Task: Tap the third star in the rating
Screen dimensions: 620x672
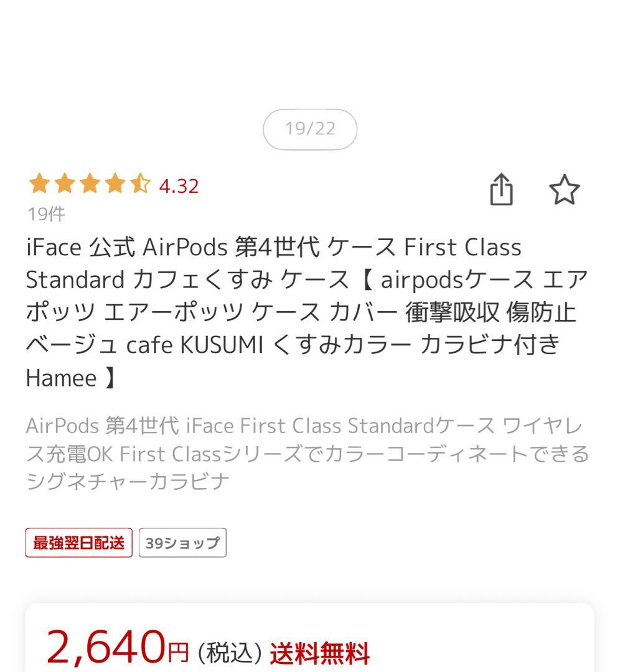Action: pos(88,185)
